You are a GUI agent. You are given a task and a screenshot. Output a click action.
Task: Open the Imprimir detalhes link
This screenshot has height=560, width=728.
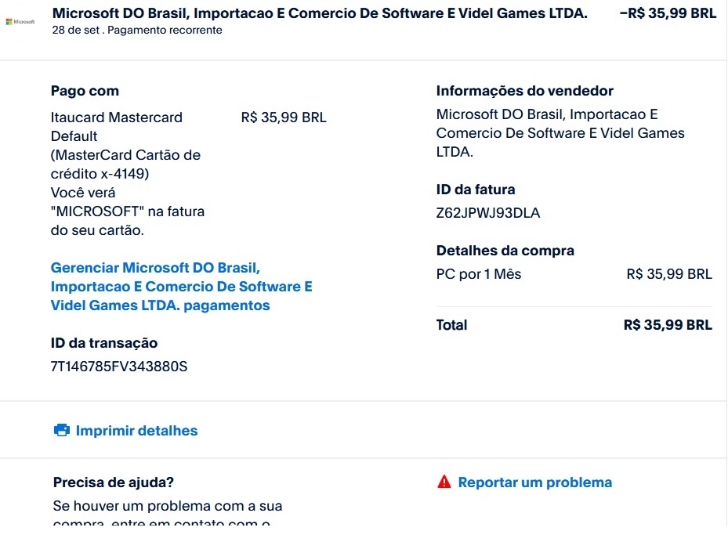[136, 430]
